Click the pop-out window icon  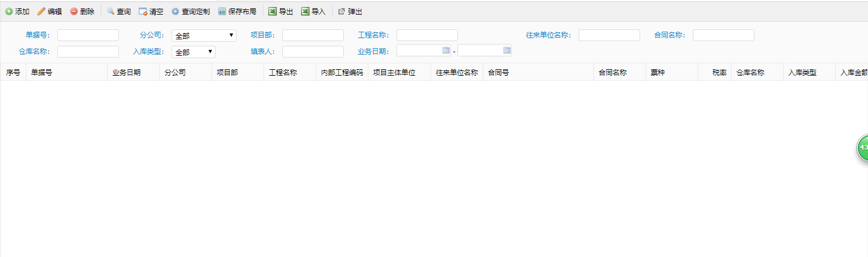(341, 12)
